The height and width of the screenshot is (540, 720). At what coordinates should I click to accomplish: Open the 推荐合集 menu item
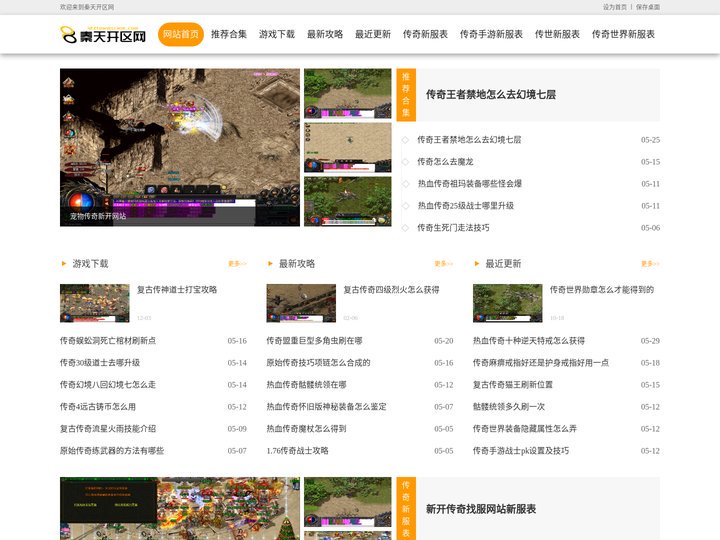pyautogui.click(x=229, y=34)
